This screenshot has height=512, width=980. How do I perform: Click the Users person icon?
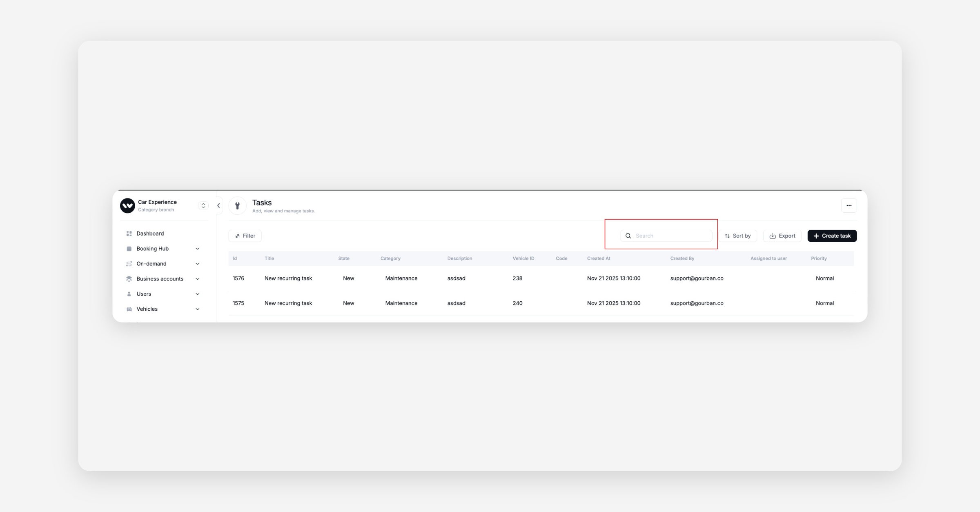pos(129,294)
